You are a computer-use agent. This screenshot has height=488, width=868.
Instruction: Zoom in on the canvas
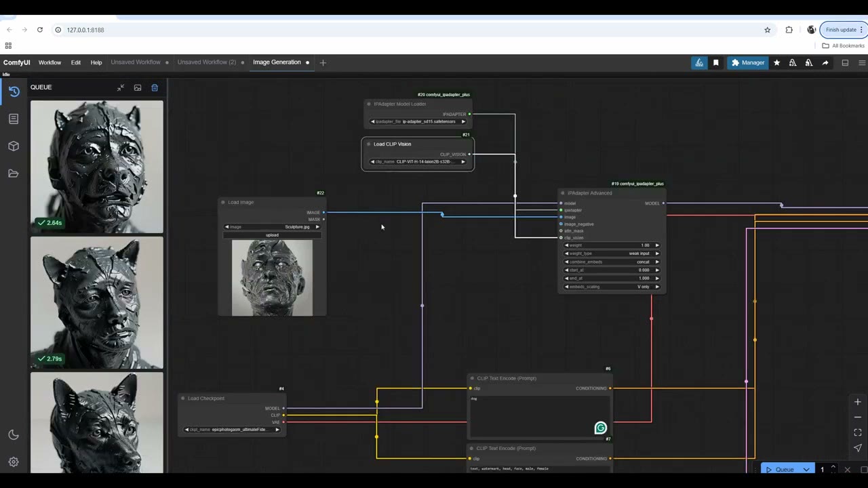[x=858, y=402]
